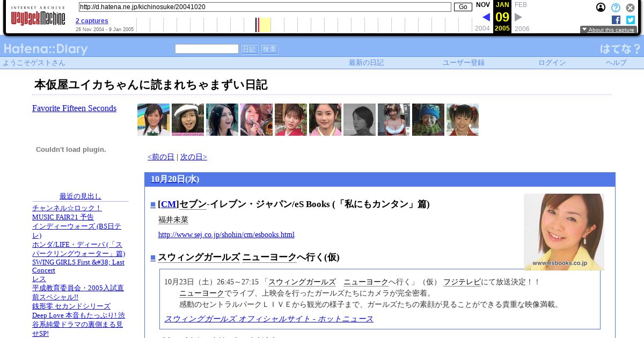Screen dimensions: 644x338
Task: Open SWING GIRLS First & Last Concert link
Action: pyautogui.click(x=78, y=266)
